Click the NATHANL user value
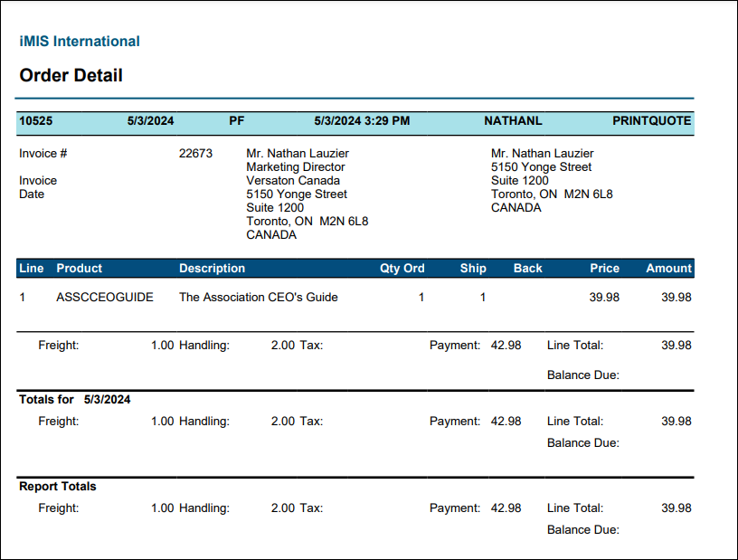738x560 pixels. pyautogui.click(x=513, y=121)
